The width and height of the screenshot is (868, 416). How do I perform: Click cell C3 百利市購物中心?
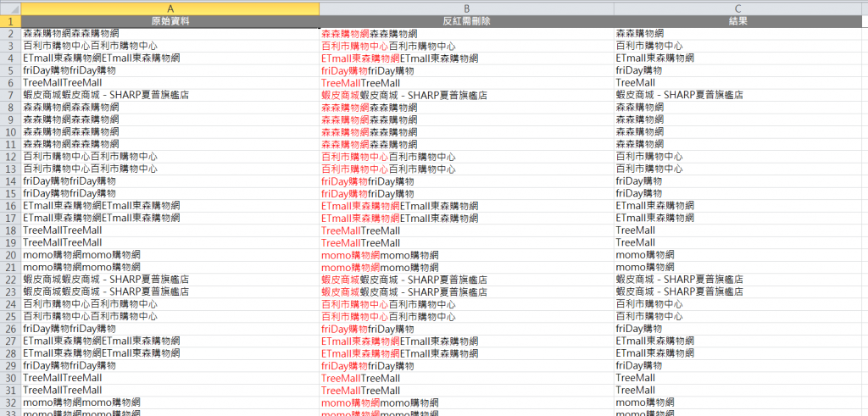tap(738, 46)
